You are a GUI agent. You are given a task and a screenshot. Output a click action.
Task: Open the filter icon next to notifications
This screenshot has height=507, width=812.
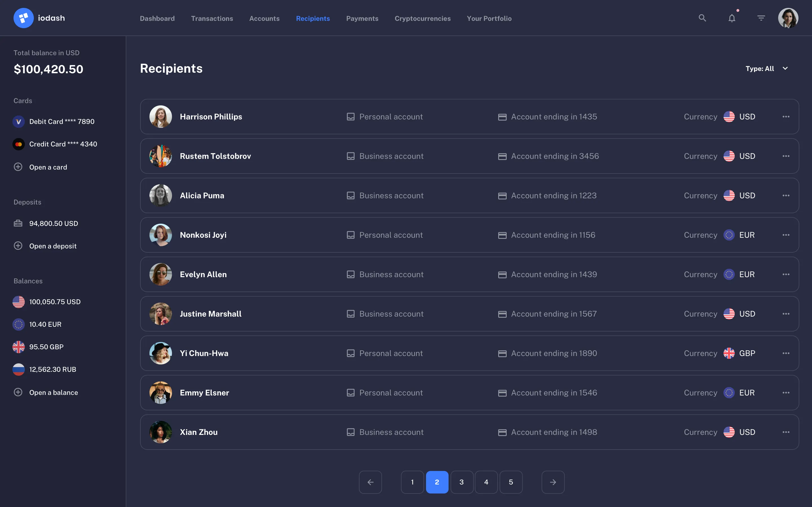click(761, 18)
